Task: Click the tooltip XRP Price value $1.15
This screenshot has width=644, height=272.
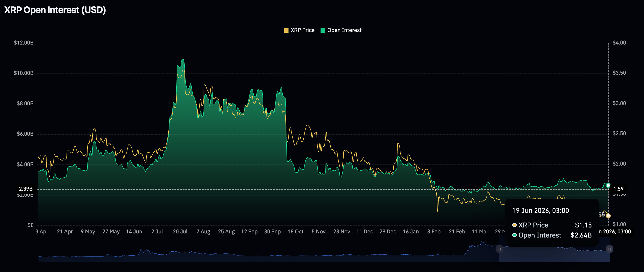Action: (583, 225)
